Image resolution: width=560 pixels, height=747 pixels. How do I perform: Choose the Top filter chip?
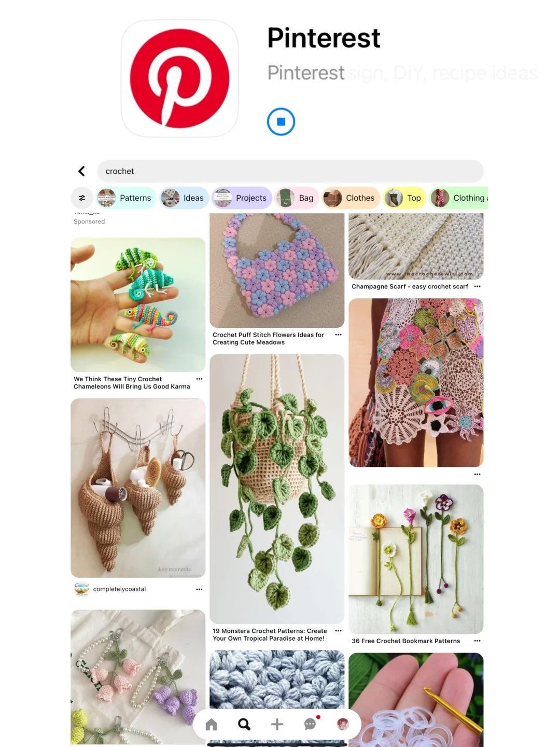[405, 198]
